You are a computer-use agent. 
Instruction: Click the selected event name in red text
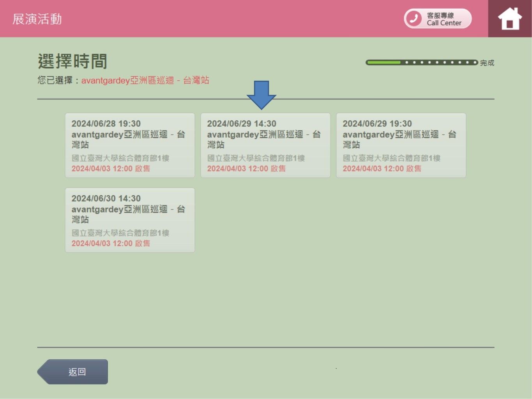(x=145, y=80)
